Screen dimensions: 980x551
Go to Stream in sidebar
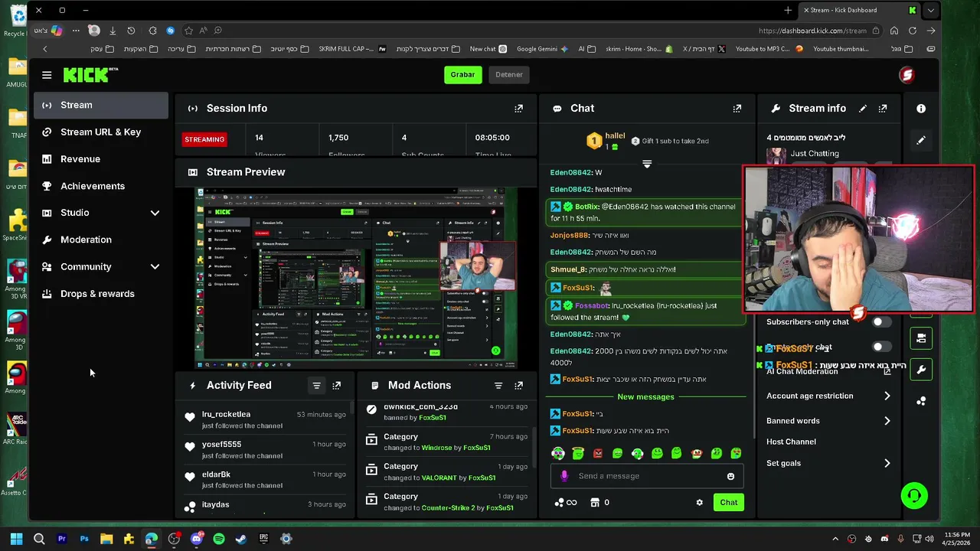pos(101,105)
